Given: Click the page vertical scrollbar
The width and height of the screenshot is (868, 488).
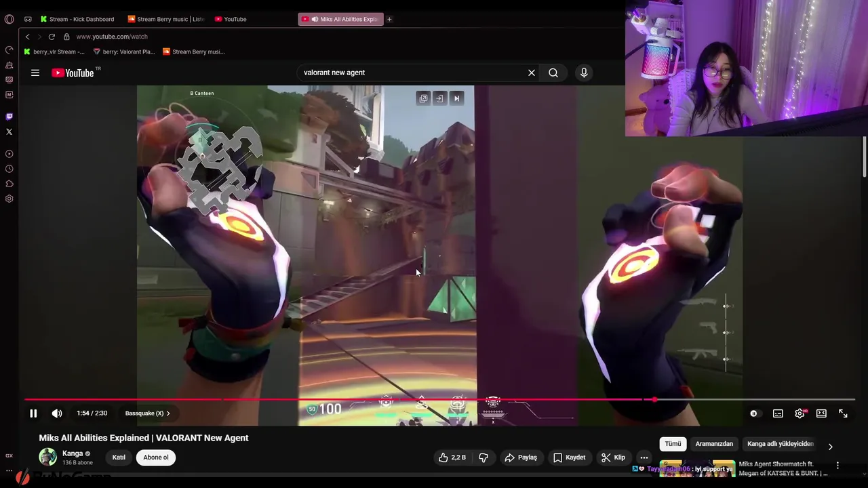Looking at the screenshot, I should click(865, 157).
